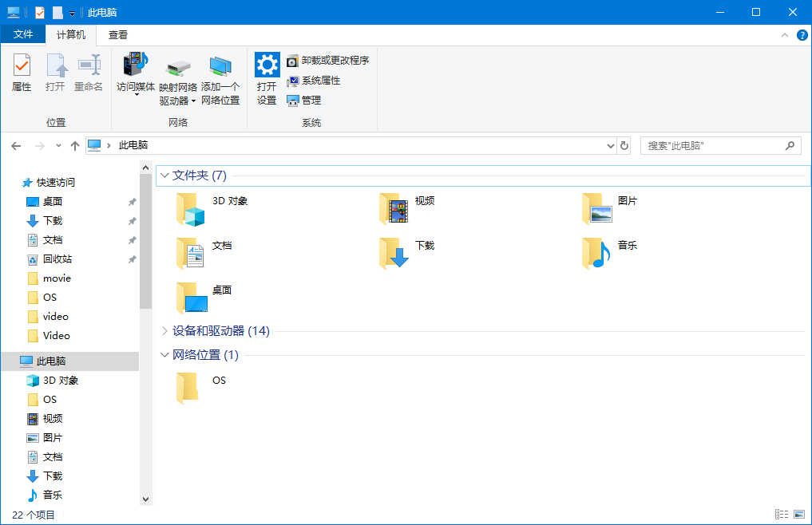Select 回收站 in quick access
This screenshot has width=812, height=525.
[57, 259]
